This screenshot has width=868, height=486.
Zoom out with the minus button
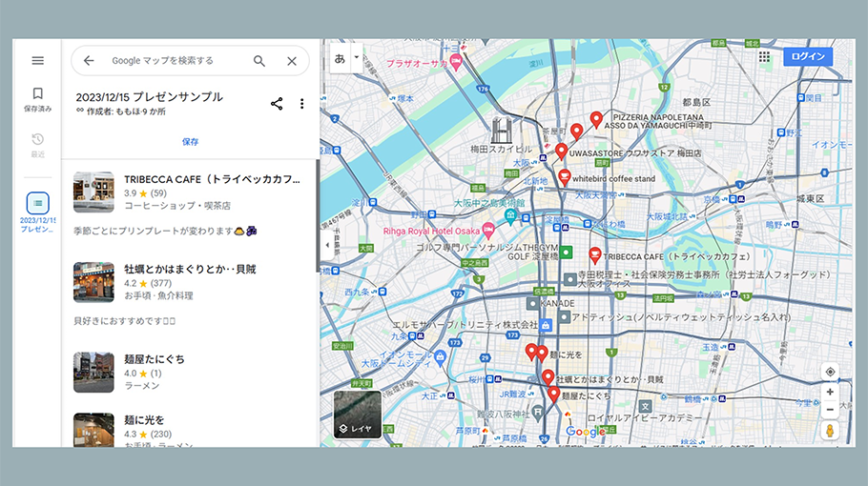tap(830, 410)
